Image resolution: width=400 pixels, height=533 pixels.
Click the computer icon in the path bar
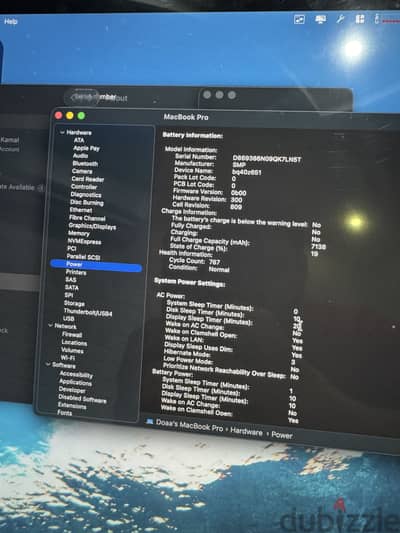coord(150,422)
